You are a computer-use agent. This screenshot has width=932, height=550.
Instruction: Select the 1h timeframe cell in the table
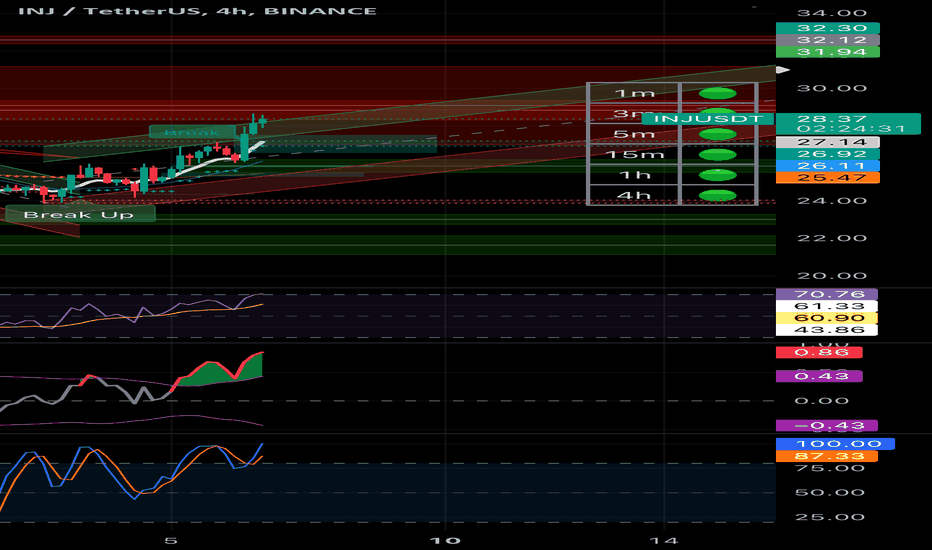coord(634,175)
